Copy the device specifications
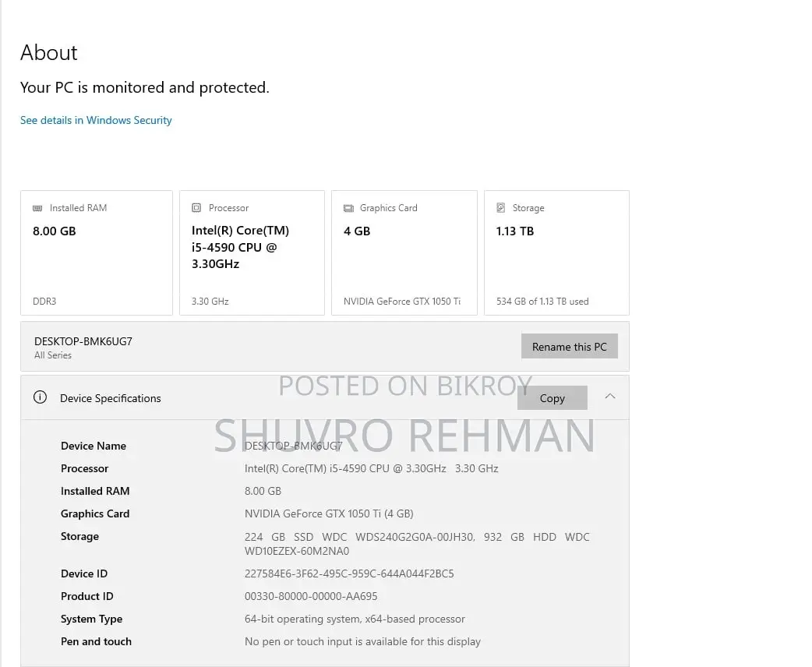The image size is (812, 667). [552, 397]
